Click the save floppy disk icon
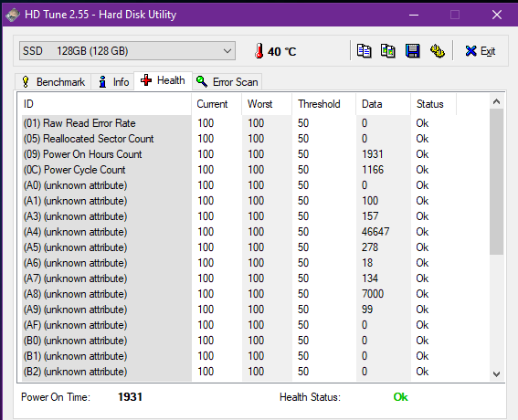Screen dimensions: 518x420 click(413, 51)
